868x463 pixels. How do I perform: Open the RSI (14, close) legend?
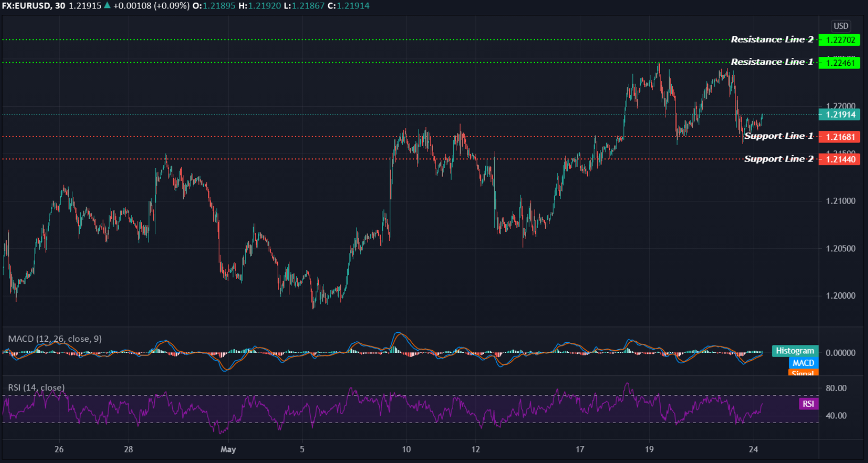[x=36, y=388]
